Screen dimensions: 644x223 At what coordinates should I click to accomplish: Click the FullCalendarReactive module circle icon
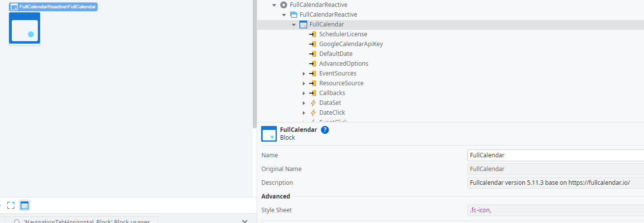click(283, 5)
